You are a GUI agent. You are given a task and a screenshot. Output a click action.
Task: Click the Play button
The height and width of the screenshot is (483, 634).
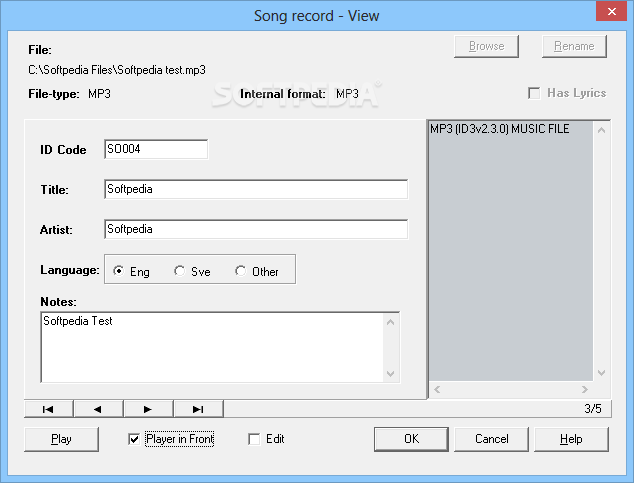point(61,439)
